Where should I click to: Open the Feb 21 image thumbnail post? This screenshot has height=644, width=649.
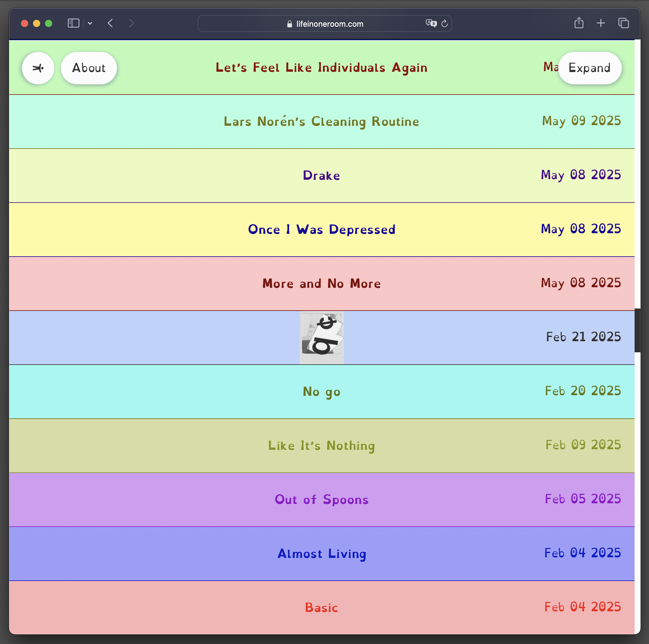click(322, 338)
